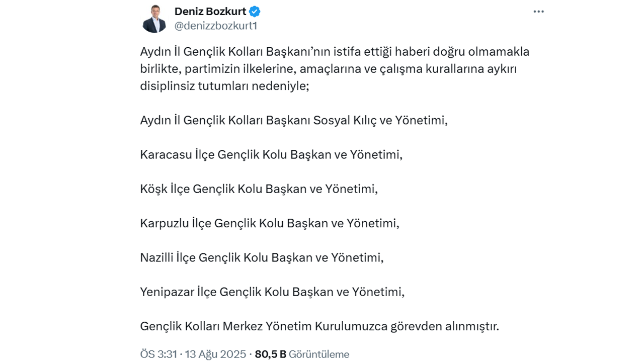
Task: Click the Karacasu İlçe Gençlik Kolu line
Action: point(271,154)
